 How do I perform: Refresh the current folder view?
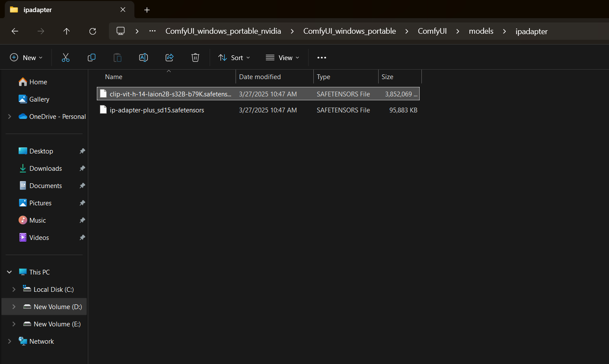click(x=92, y=31)
